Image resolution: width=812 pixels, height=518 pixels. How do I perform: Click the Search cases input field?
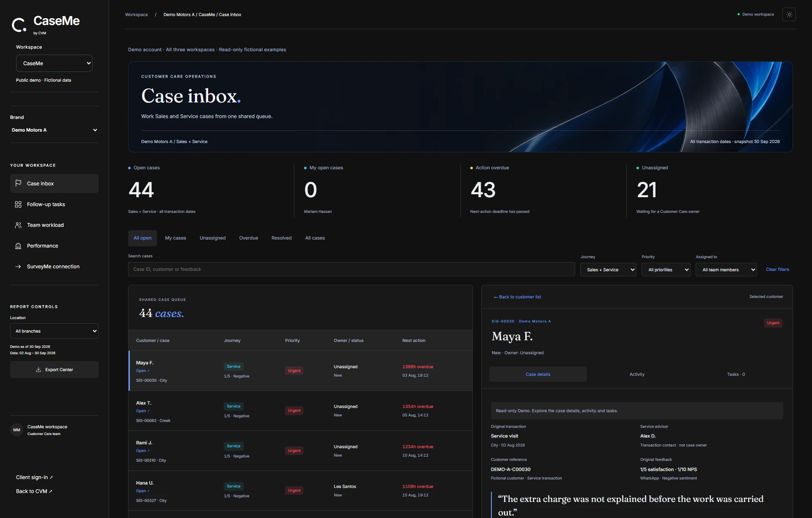tap(351, 269)
